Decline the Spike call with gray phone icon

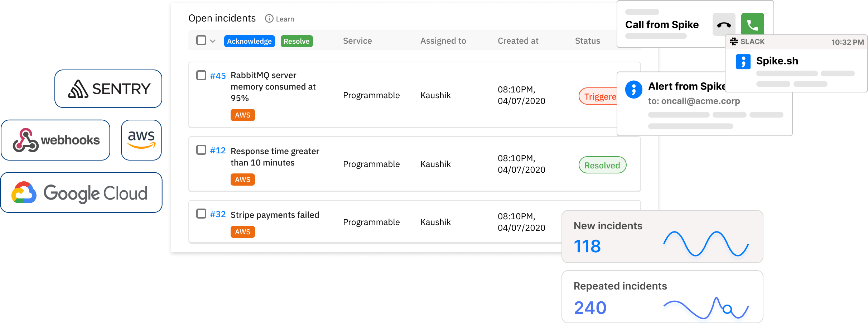[724, 24]
